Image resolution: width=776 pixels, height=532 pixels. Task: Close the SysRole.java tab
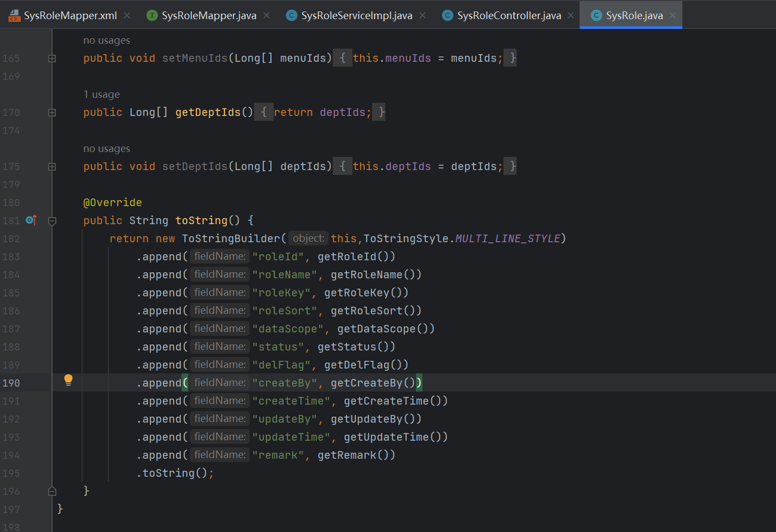click(673, 16)
